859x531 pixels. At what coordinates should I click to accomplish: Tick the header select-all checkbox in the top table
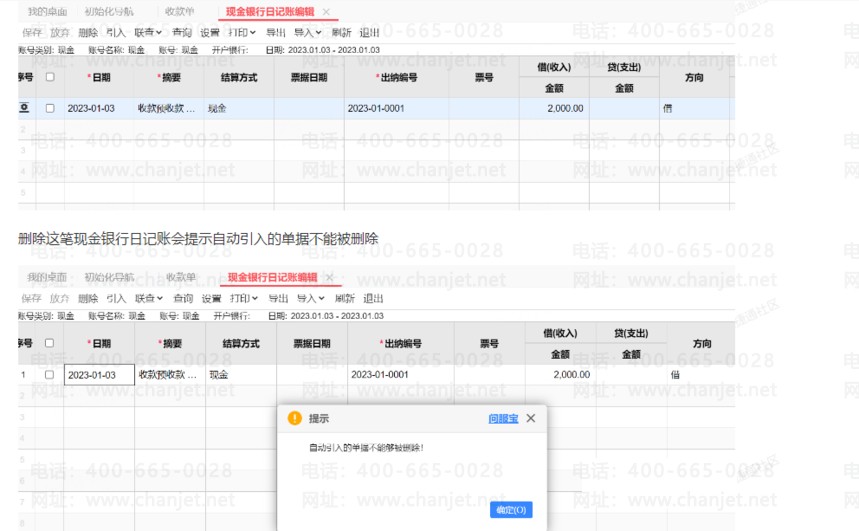[x=50, y=76]
